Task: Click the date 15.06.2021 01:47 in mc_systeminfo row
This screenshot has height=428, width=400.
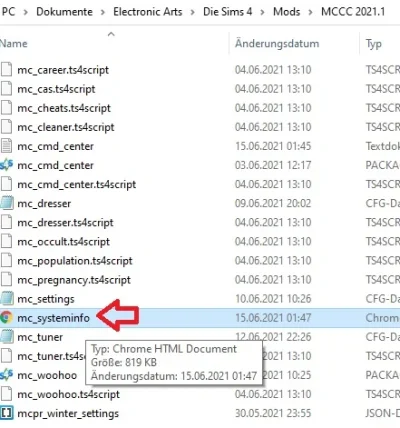Action: [273, 318]
